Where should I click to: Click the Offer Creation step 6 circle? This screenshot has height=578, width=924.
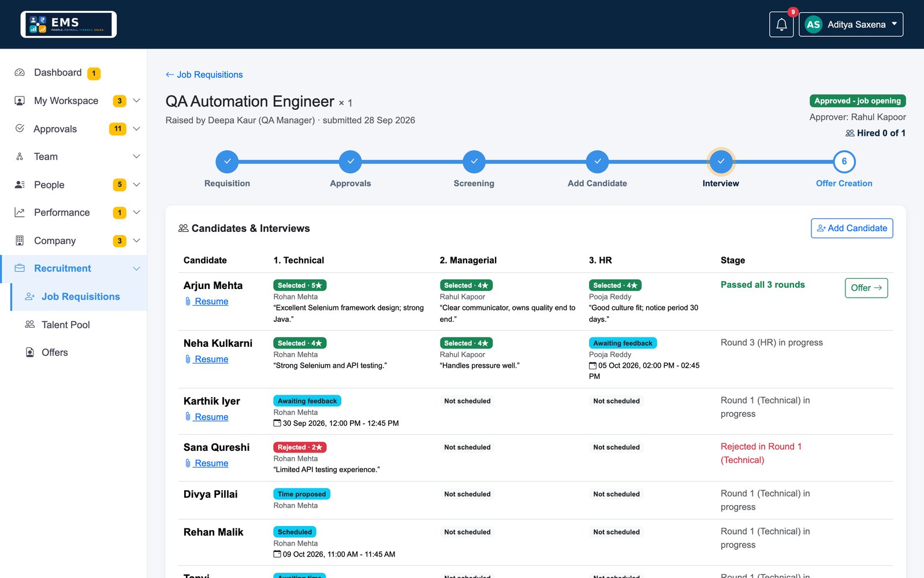tap(844, 162)
